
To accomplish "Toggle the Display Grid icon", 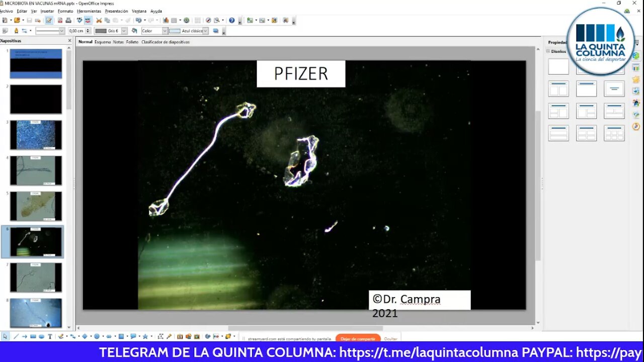I will [198, 20].
